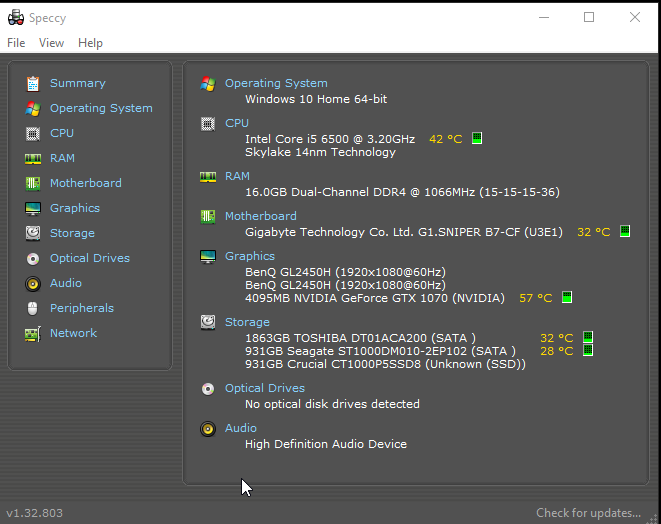Click the Summary clipboard icon in sidebar
The width and height of the screenshot is (661, 524).
click(33, 83)
